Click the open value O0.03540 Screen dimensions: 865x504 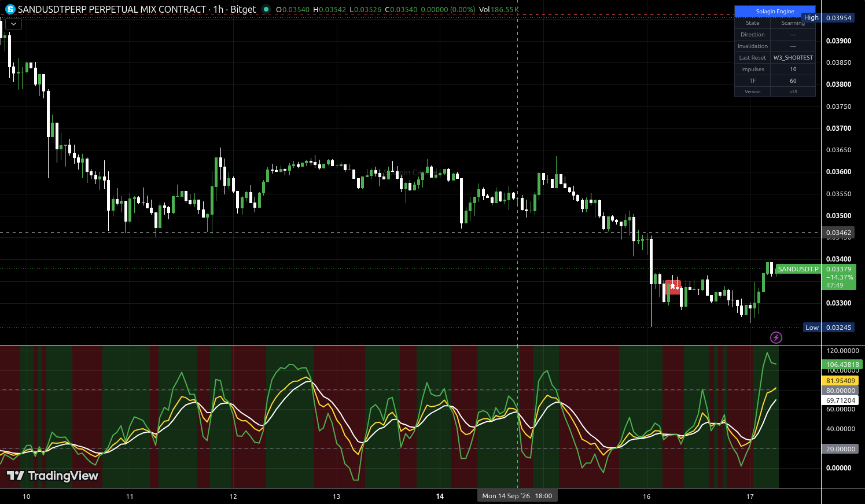(x=293, y=10)
